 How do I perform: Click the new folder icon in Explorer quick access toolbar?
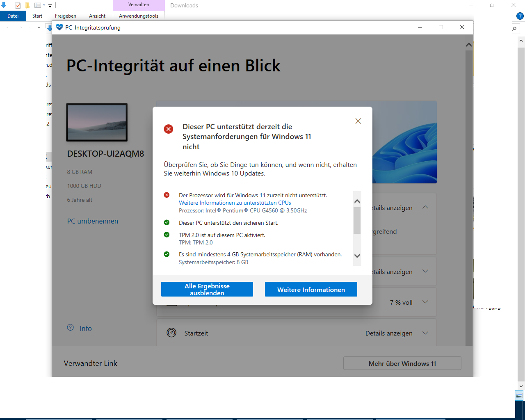[27, 5]
